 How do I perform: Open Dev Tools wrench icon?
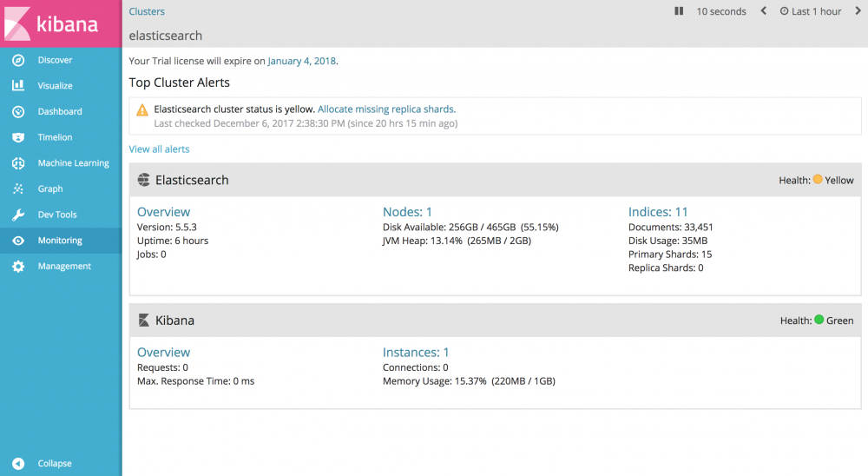tap(18, 215)
